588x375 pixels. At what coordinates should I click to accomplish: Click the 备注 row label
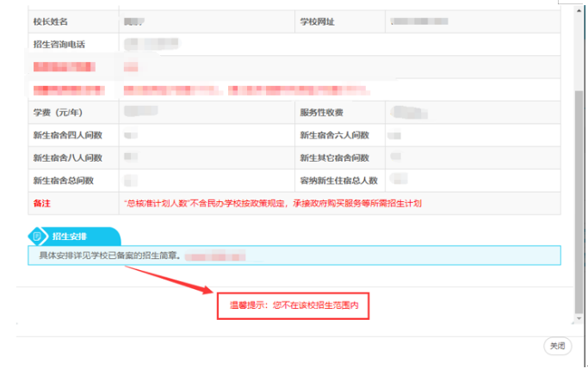click(x=42, y=204)
